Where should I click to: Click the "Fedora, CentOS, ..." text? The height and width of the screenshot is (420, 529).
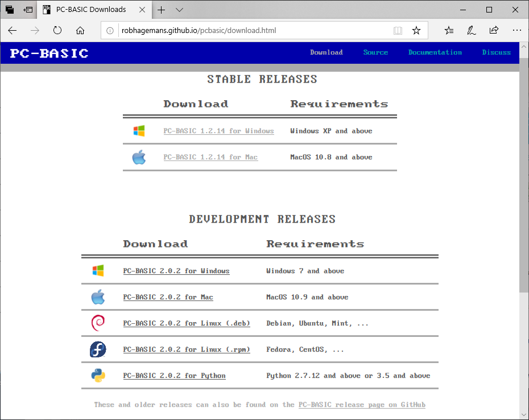[305, 350]
